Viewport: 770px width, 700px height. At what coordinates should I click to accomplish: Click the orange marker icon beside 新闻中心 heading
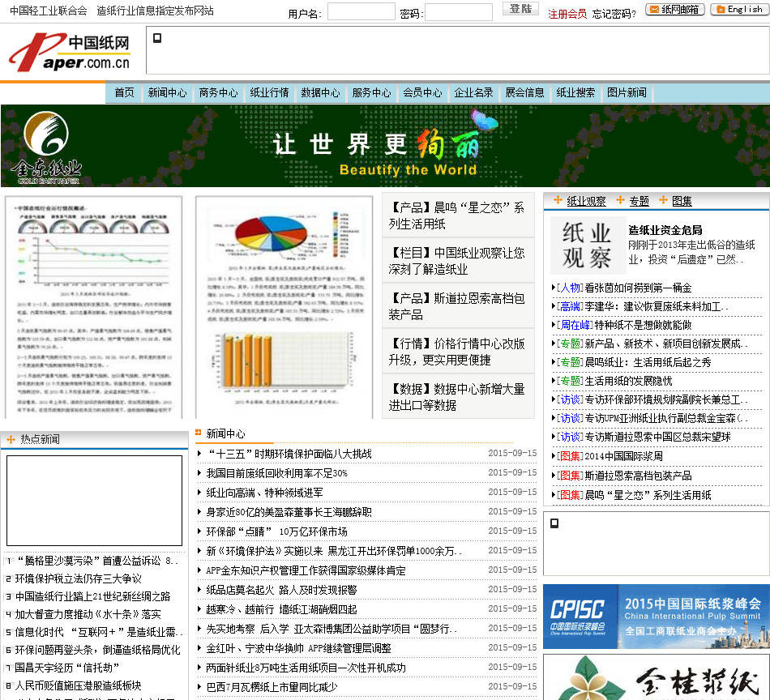tap(199, 433)
